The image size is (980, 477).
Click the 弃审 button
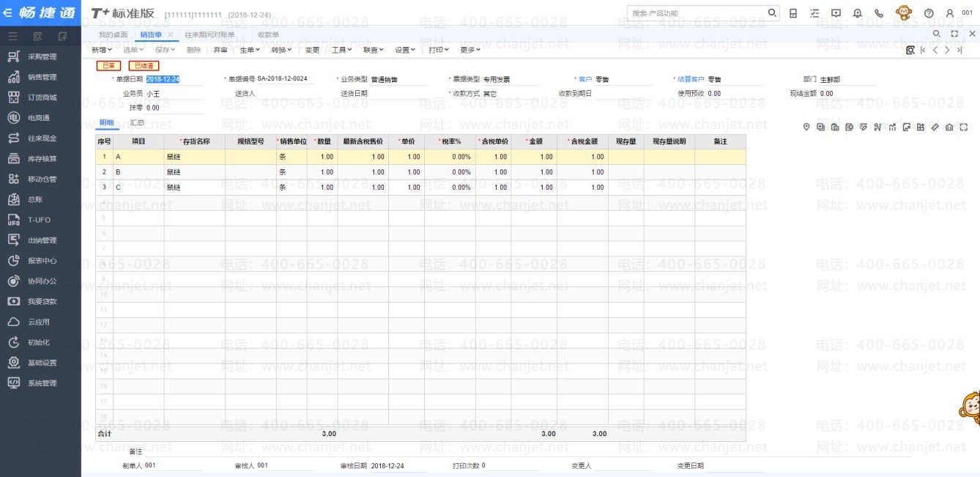point(220,50)
